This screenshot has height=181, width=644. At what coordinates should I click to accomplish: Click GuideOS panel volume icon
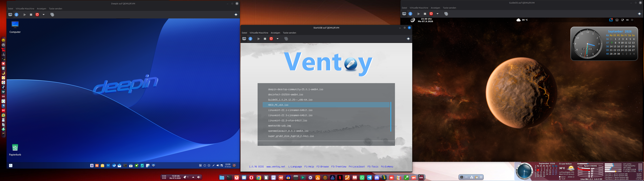(x=628, y=20)
